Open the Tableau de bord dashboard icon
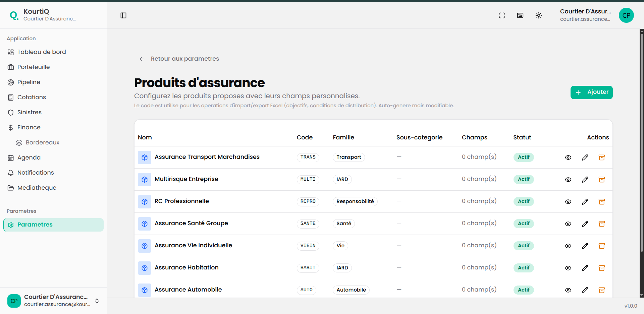Viewport: 644px width, 314px height. tap(11, 52)
